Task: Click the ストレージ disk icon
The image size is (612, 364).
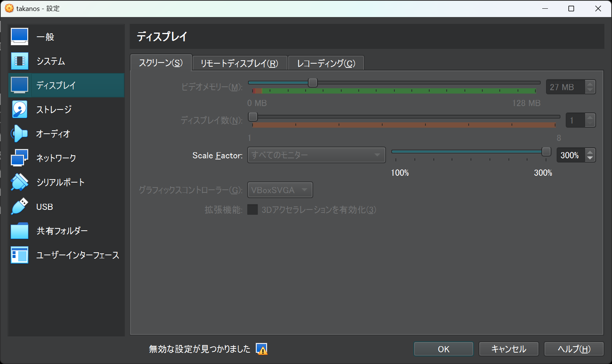Action: point(19,109)
